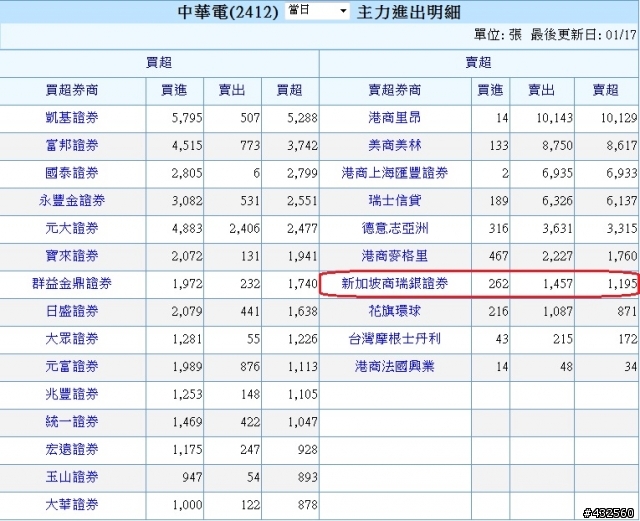The image size is (640, 521).
Task: Select the 8,617 net sell for 美商美林
Action: 622,146
